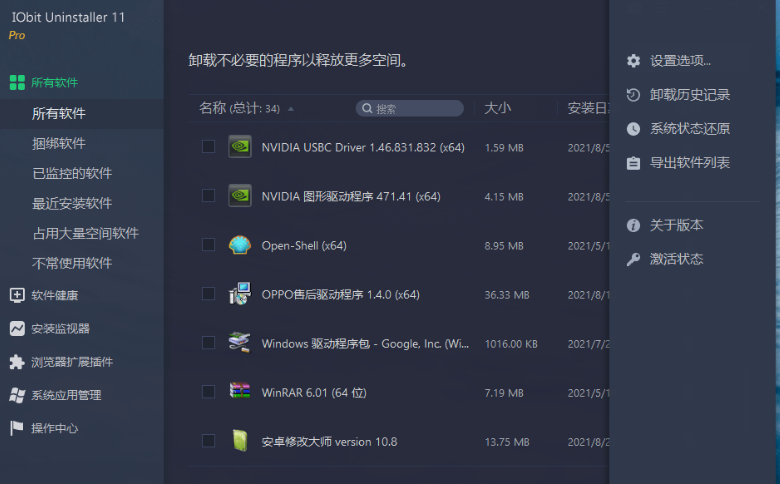Click the OPPO售后驱动程序 icon

239,294
